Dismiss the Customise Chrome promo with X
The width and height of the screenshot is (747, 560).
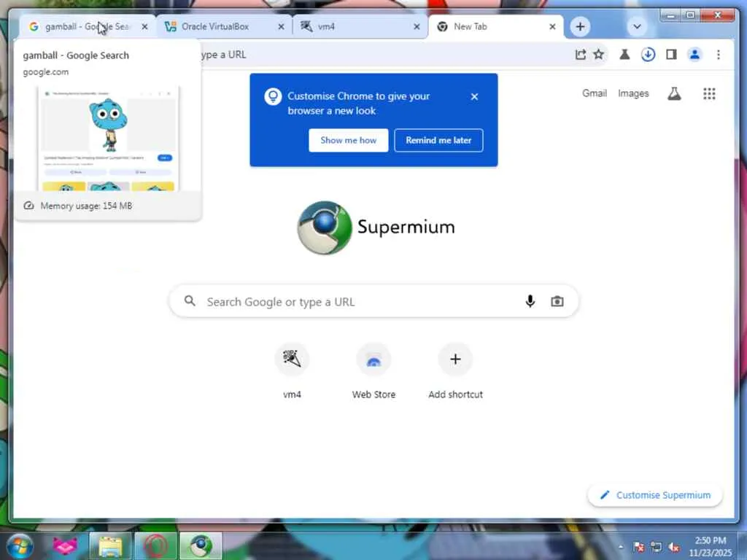click(474, 97)
